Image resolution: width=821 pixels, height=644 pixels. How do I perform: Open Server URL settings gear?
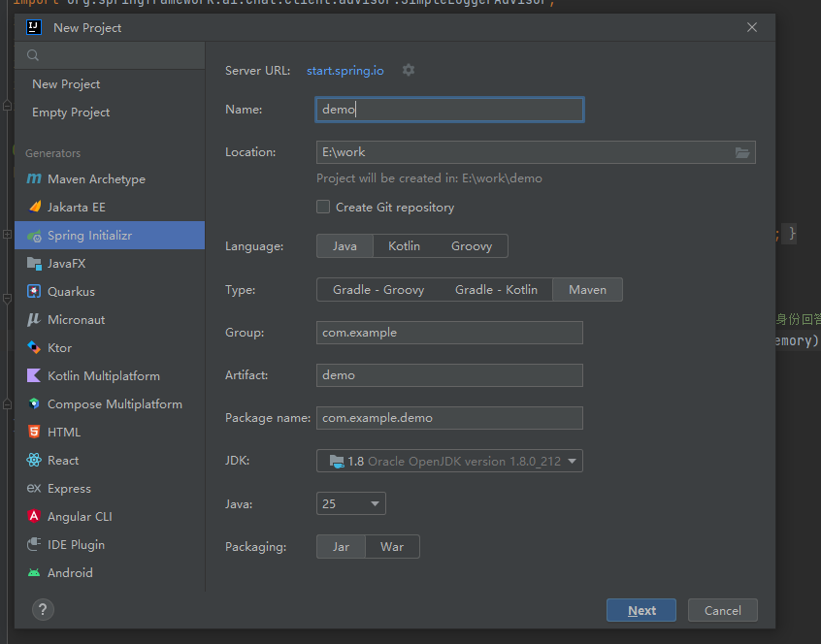pos(409,70)
